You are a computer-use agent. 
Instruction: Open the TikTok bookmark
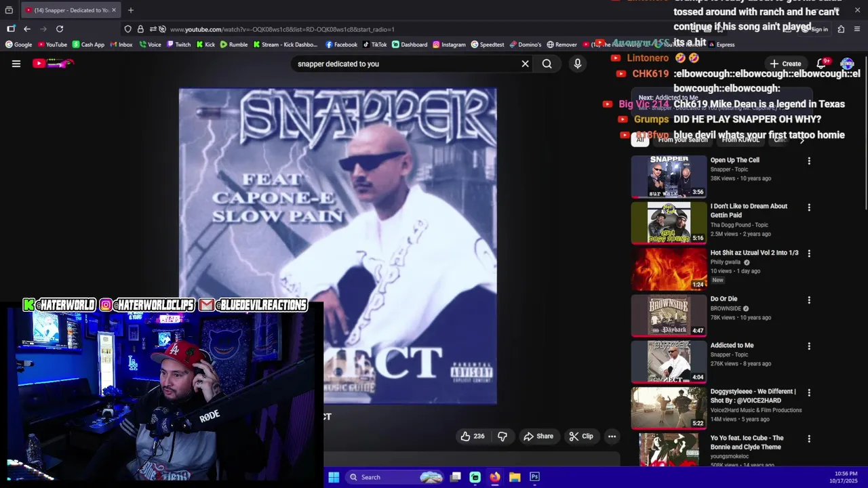(x=374, y=45)
